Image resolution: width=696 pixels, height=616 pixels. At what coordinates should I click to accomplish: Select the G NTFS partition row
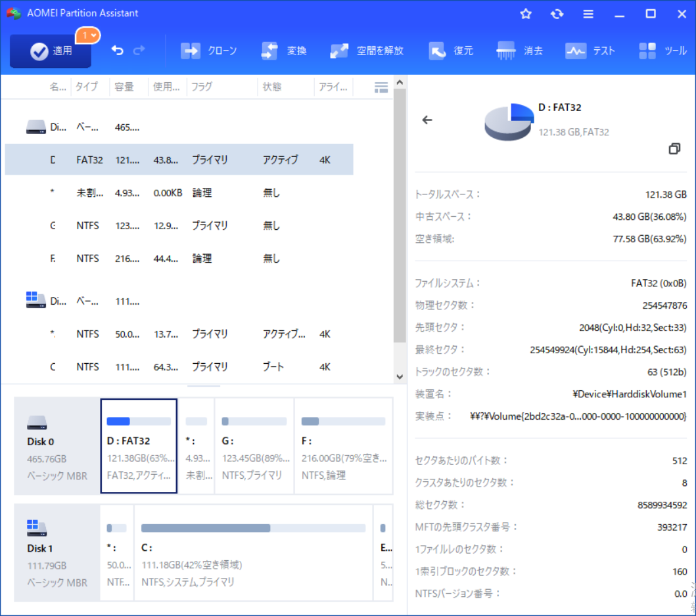[x=179, y=225]
